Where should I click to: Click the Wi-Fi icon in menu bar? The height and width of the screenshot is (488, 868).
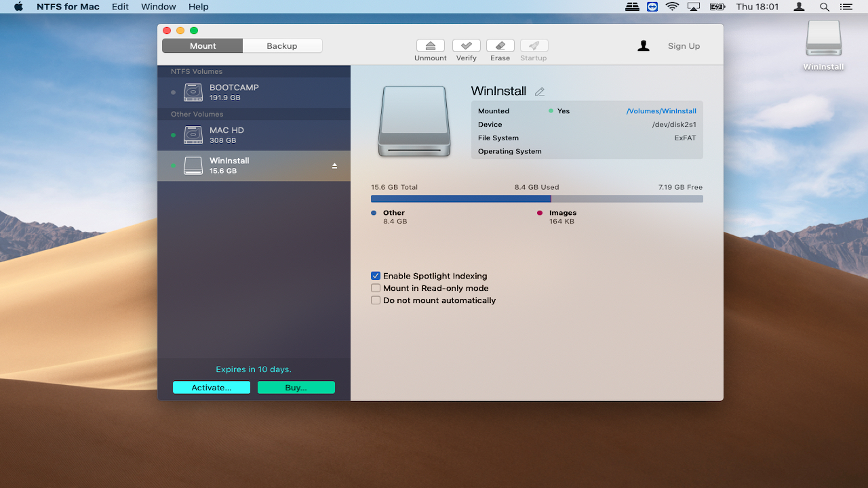(672, 7)
